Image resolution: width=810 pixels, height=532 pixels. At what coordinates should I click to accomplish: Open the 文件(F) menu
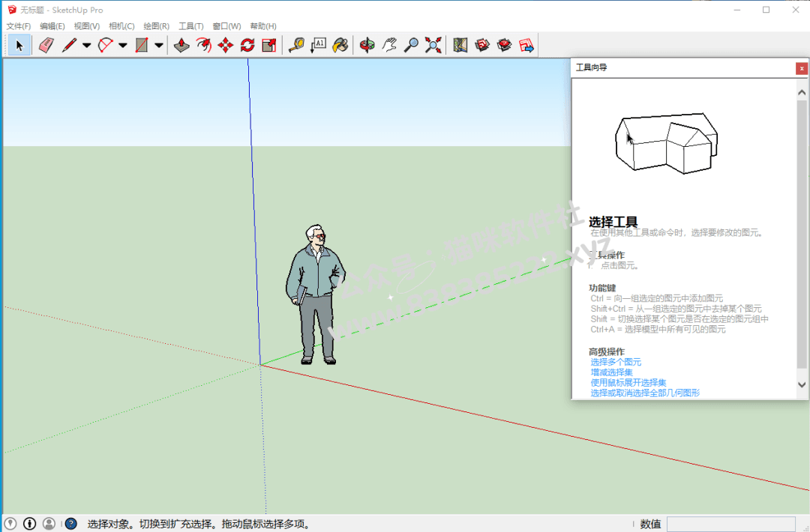click(19, 25)
